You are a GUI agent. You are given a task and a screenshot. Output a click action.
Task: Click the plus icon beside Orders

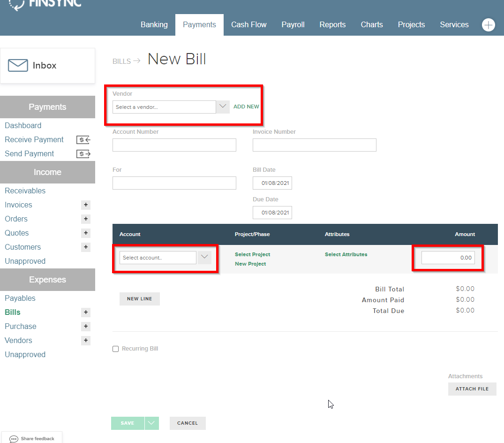click(x=86, y=219)
